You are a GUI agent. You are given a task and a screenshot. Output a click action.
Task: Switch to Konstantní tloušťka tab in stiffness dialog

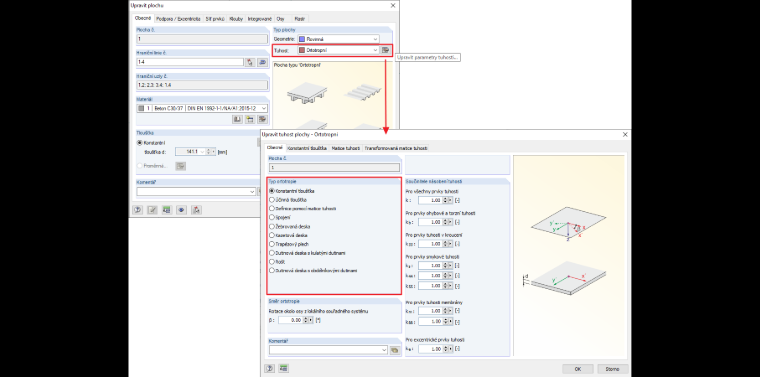point(307,148)
